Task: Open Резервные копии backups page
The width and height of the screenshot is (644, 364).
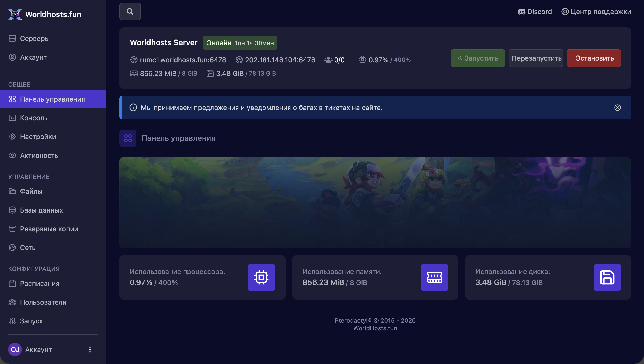Action: click(x=49, y=229)
